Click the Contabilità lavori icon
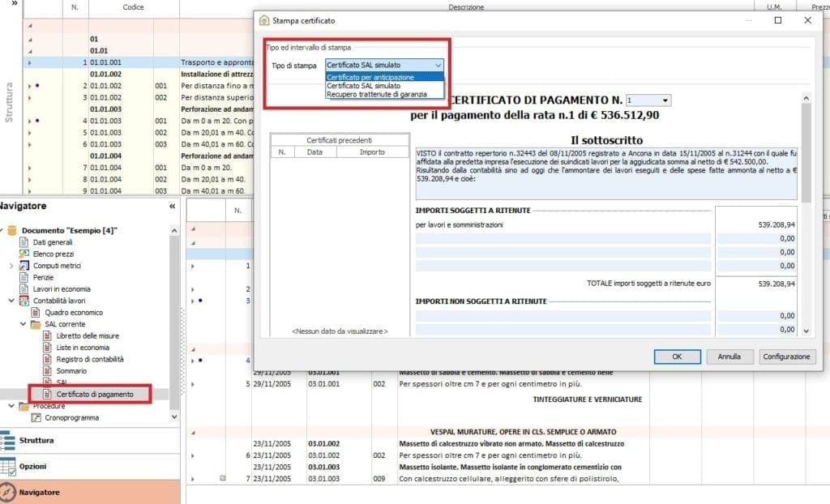 pos(24,301)
